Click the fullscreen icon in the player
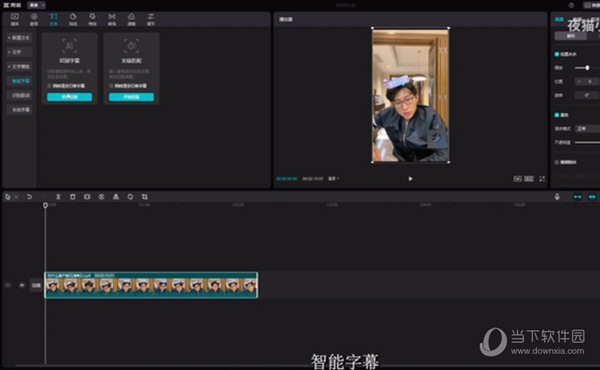 542,179
